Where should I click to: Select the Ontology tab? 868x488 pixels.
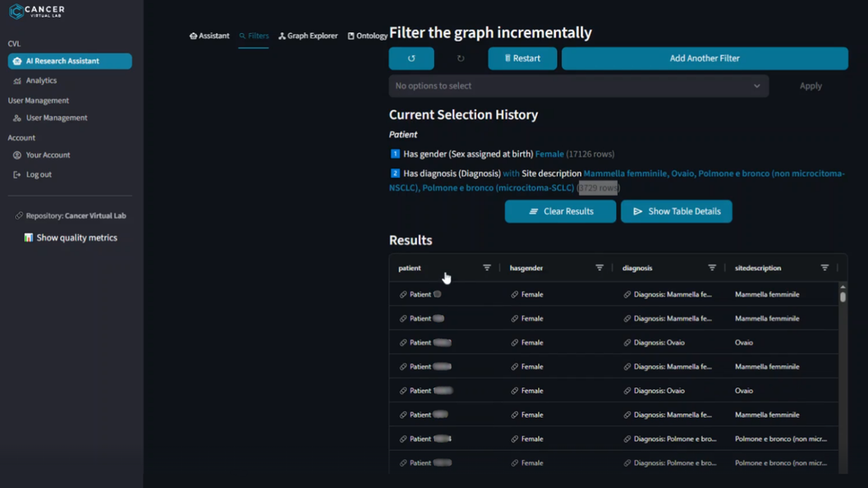click(368, 36)
